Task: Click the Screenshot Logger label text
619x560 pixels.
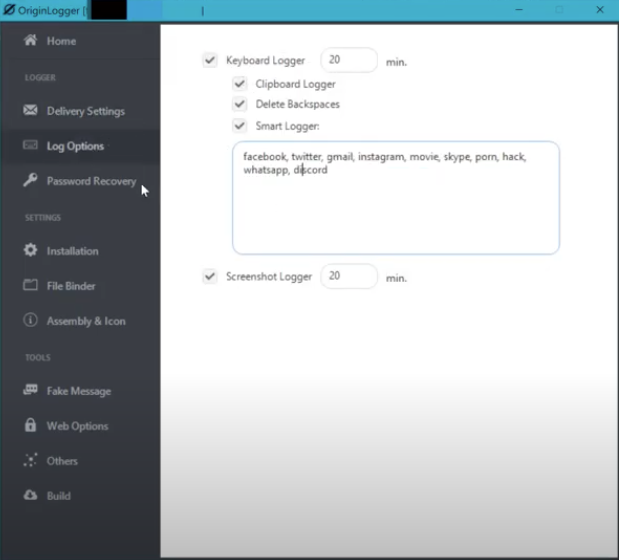Action: (269, 277)
